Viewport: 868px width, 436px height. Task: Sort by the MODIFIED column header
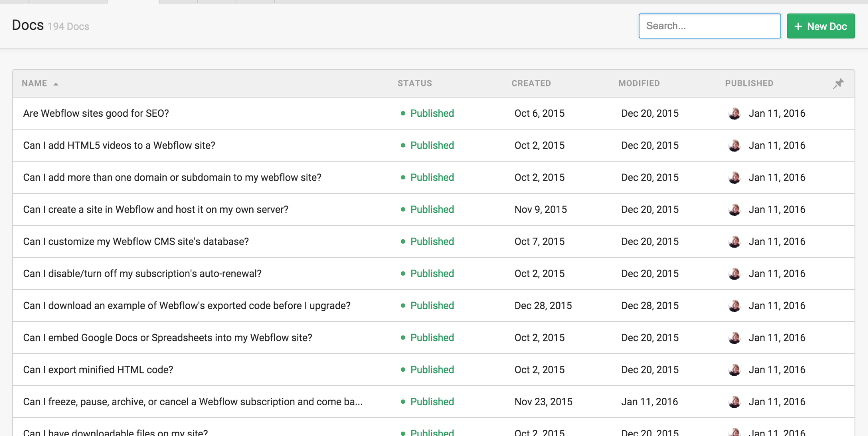point(639,83)
